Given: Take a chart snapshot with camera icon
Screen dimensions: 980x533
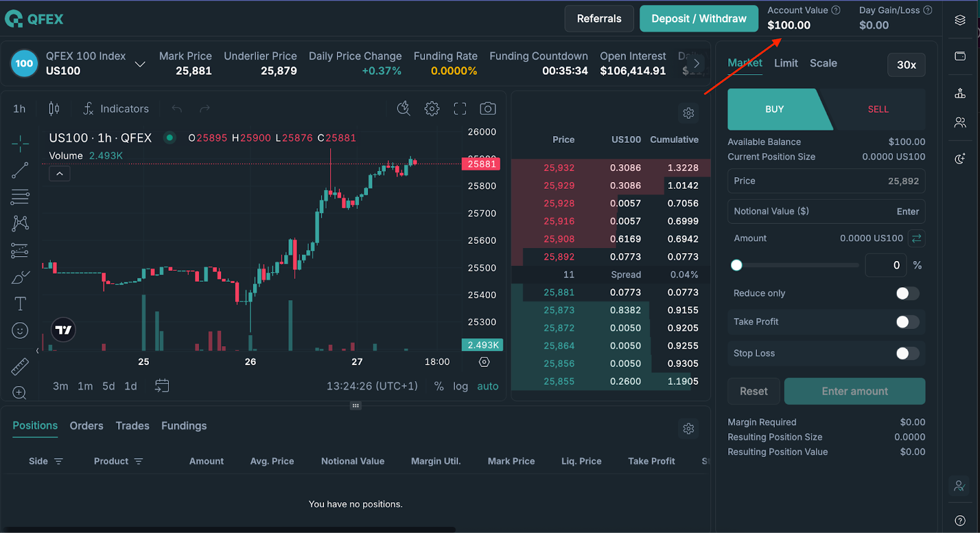Looking at the screenshot, I should 488,108.
